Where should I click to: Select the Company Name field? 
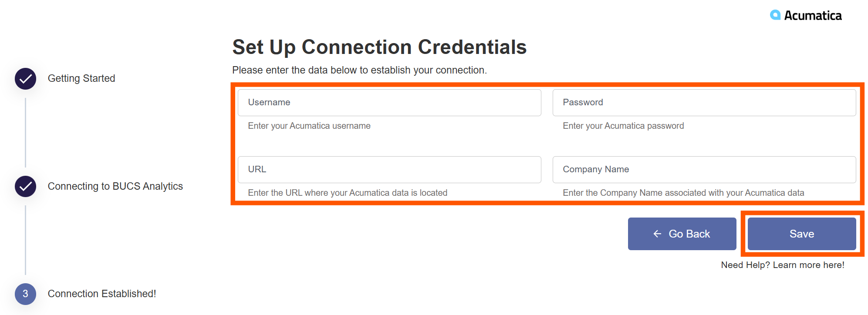point(704,170)
